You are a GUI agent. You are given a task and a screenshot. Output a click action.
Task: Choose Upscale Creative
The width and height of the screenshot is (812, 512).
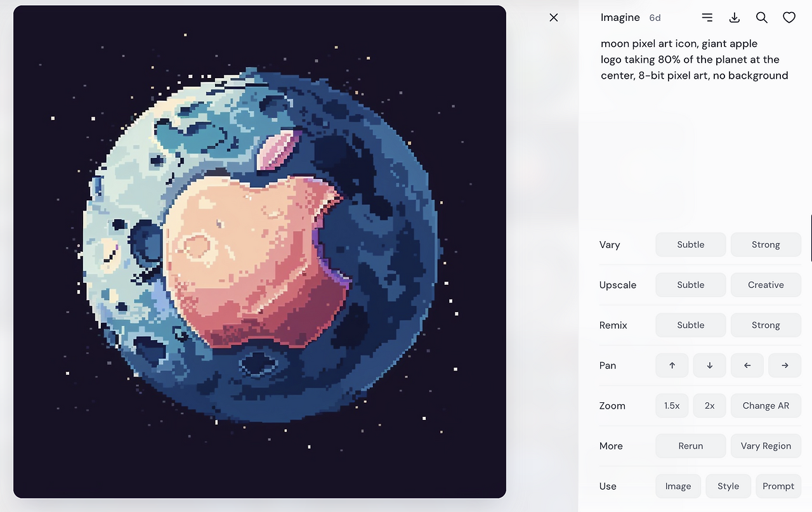coord(766,285)
